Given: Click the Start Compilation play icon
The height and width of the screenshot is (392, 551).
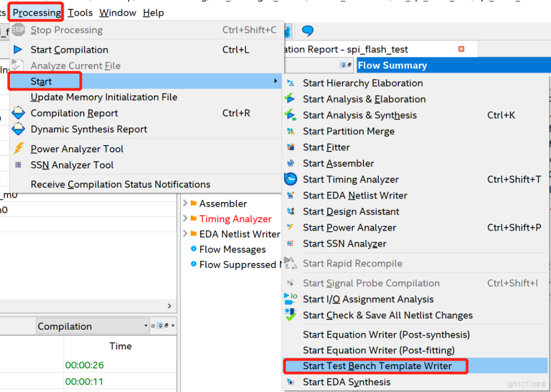Looking at the screenshot, I should tap(18, 49).
